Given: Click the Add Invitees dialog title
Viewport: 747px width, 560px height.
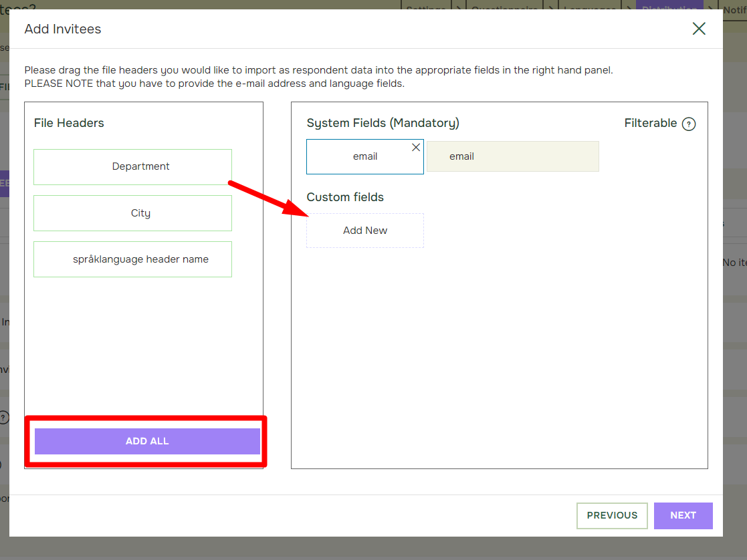Looking at the screenshot, I should point(63,29).
